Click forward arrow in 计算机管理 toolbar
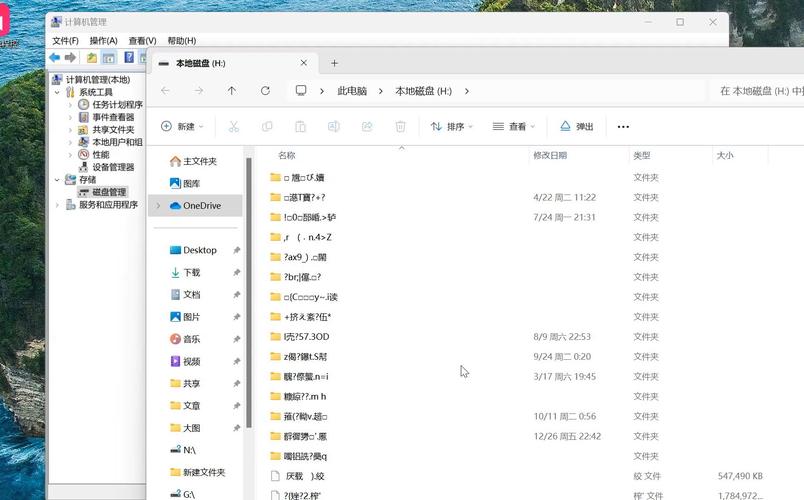The width and height of the screenshot is (804, 500). pos(70,57)
